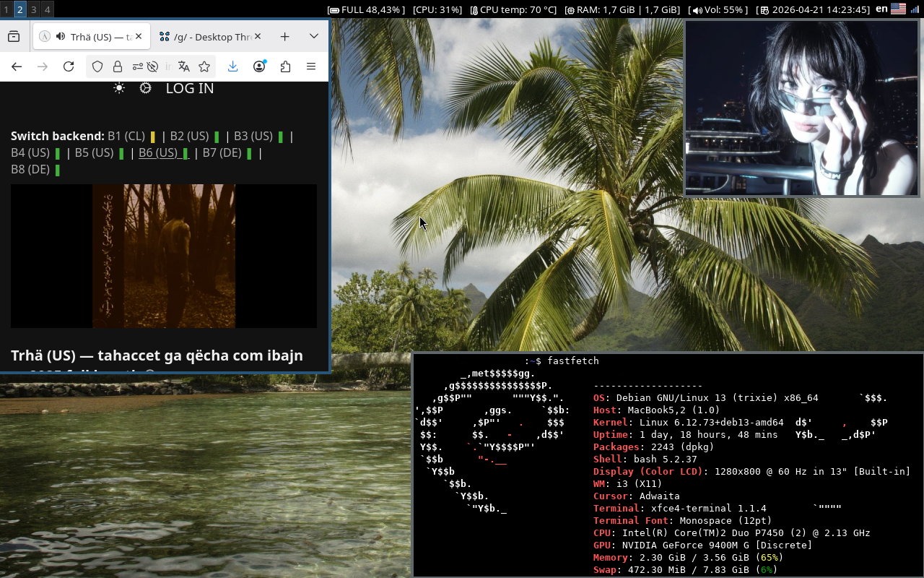Click the portrait photo window of woman
The image size is (924, 578).
(802, 108)
